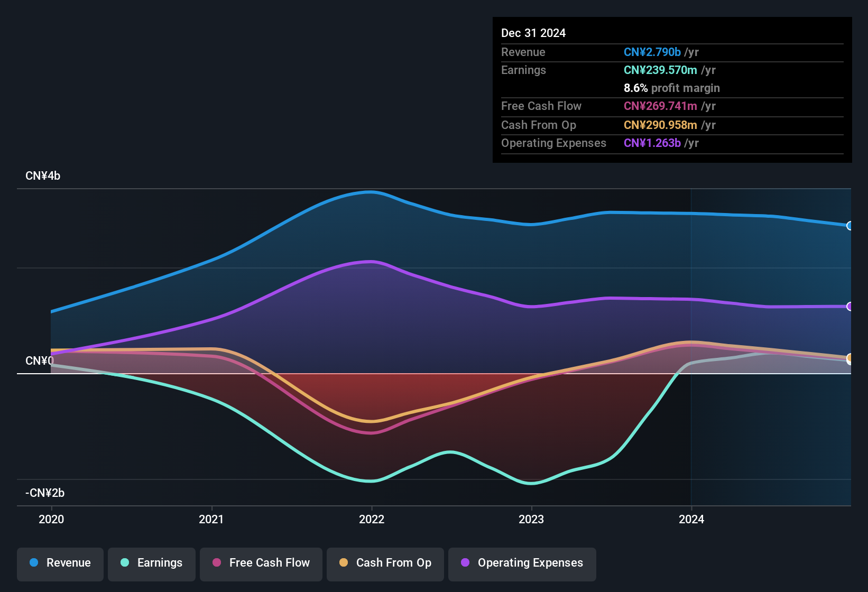Toggle the Earnings series off
Viewport: 868px width, 592px height.
pyautogui.click(x=152, y=563)
